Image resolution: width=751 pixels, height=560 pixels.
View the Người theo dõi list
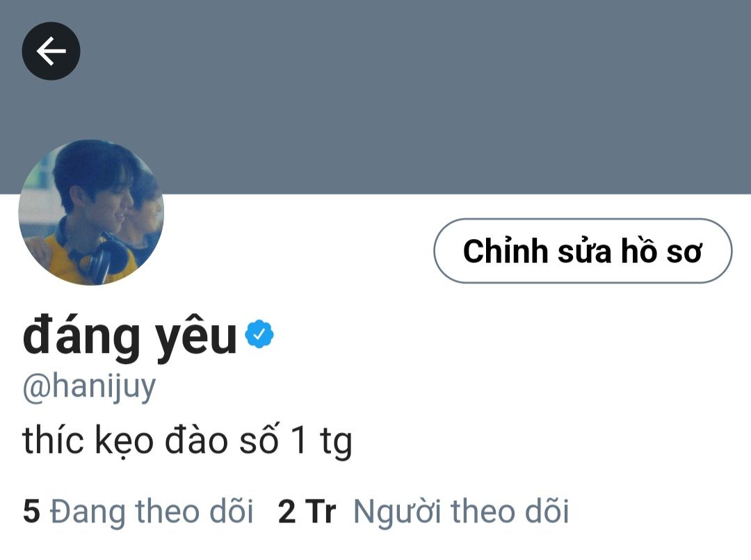461,512
